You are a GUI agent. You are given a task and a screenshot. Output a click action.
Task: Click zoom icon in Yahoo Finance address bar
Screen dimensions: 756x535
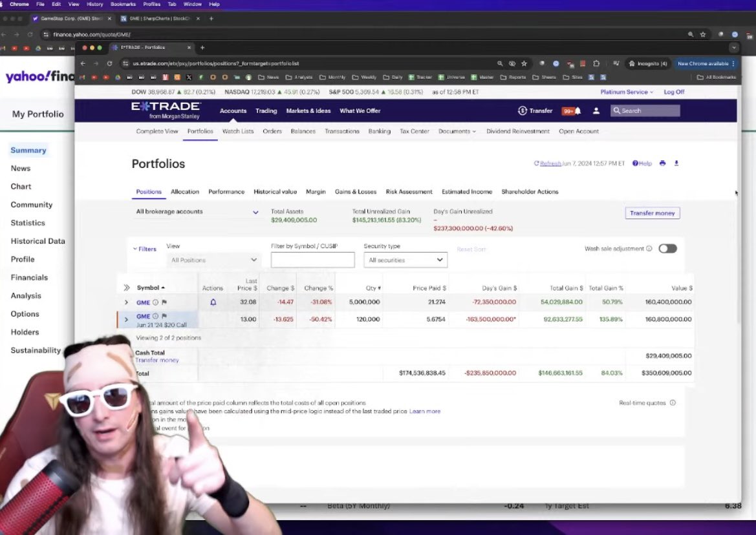click(x=691, y=35)
